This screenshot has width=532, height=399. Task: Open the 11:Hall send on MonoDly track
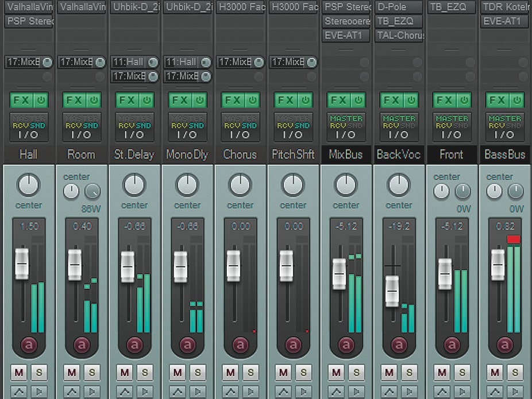pos(182,62)
